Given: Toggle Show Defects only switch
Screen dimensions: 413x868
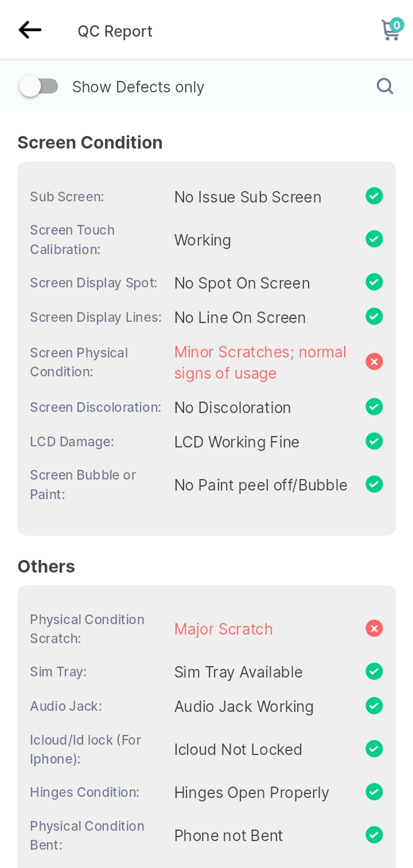Looking at the screenshot, I should [x=38, y=87].
